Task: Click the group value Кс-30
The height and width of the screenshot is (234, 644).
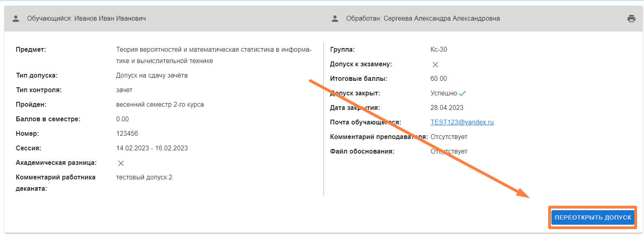Action: 439,50
